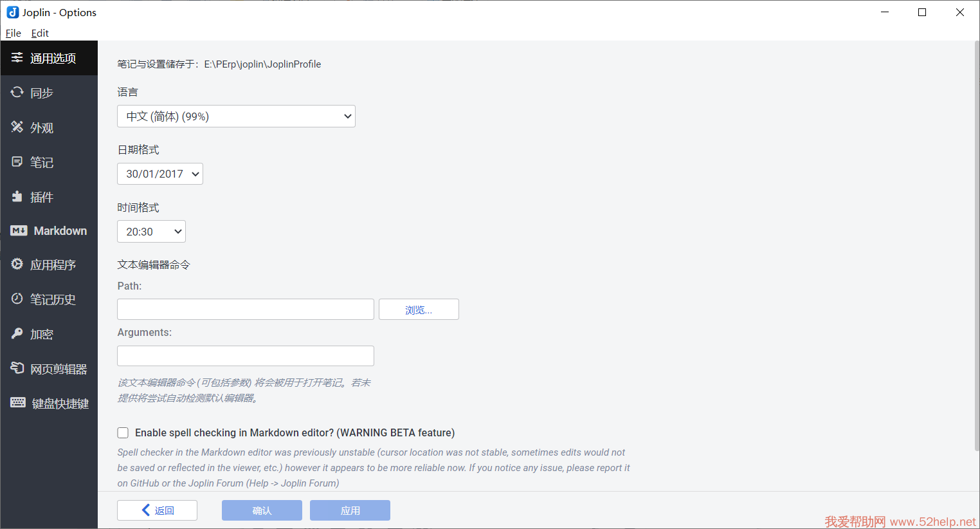
Task: Click the web clipper scissors icon
Action: [17, 368]
